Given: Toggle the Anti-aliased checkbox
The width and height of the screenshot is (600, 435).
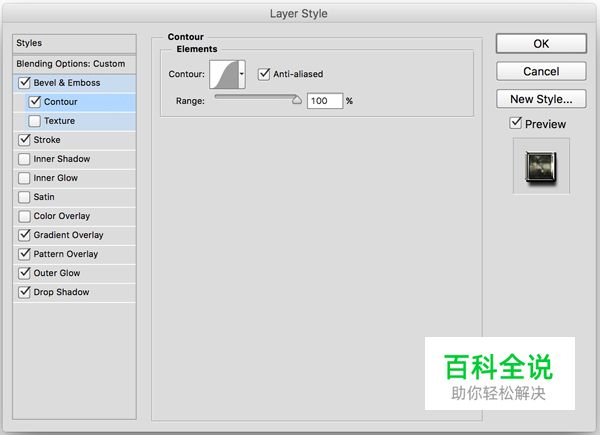Looking at the screenshot, I should [x=264, y=74].
